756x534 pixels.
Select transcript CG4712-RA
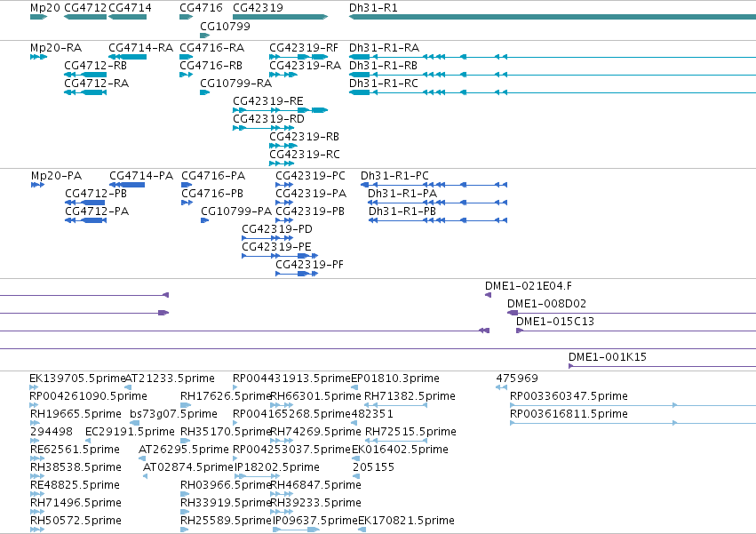tap(97, 84)
